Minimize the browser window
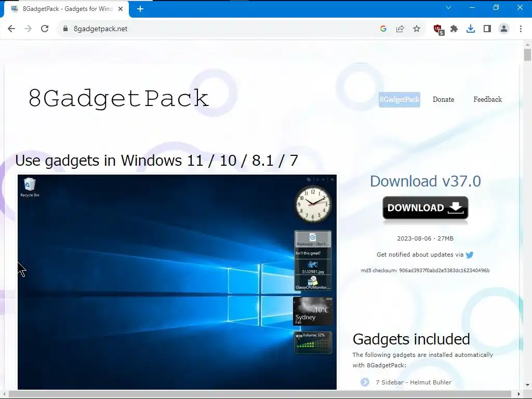Viewport: 532px width, 399px height. pos(472,7)
